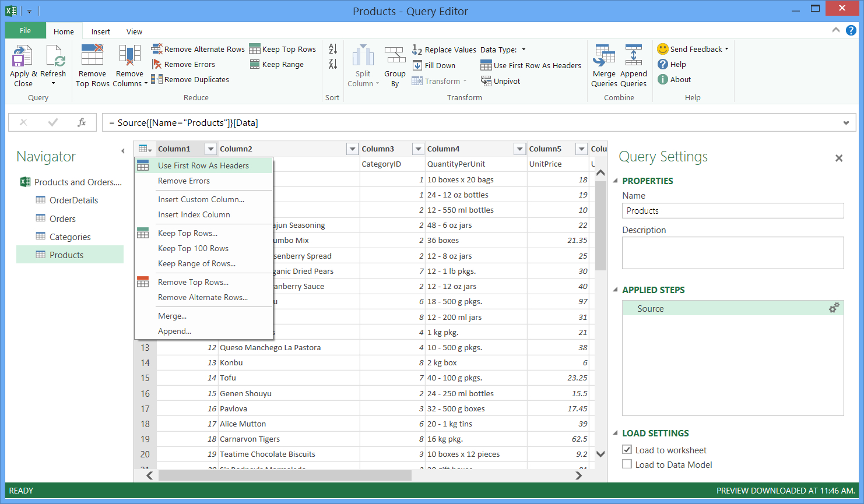Click the Source step settings gear
Viewport: 864px width, 504px height.
coord(834,308)
